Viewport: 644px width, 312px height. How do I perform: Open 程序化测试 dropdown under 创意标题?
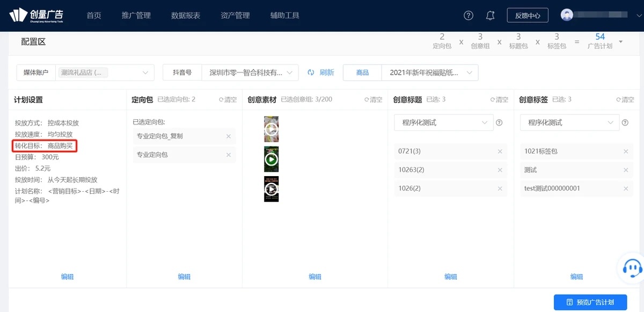(x=443, y=123)
